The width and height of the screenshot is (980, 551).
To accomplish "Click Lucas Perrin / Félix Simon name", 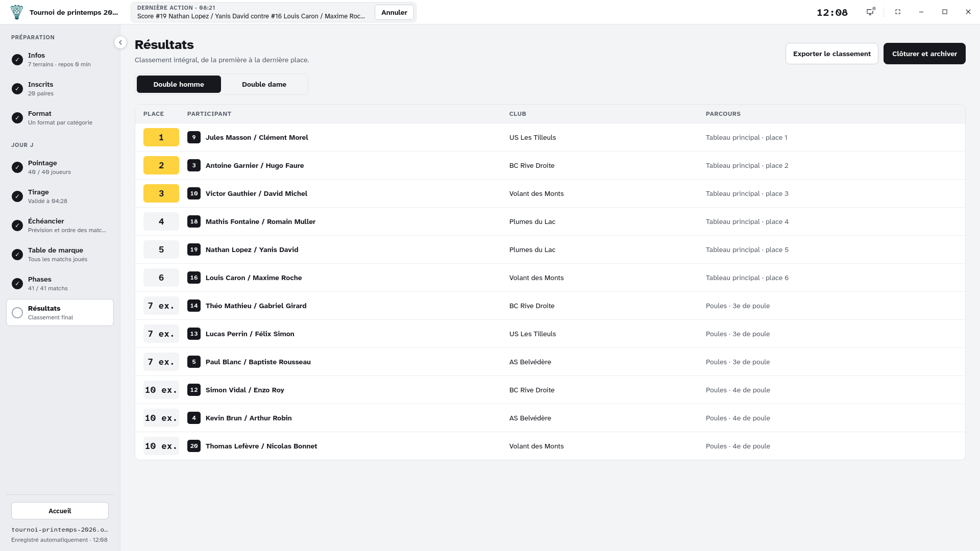I will pyautogui.click(x=250, y=334).
